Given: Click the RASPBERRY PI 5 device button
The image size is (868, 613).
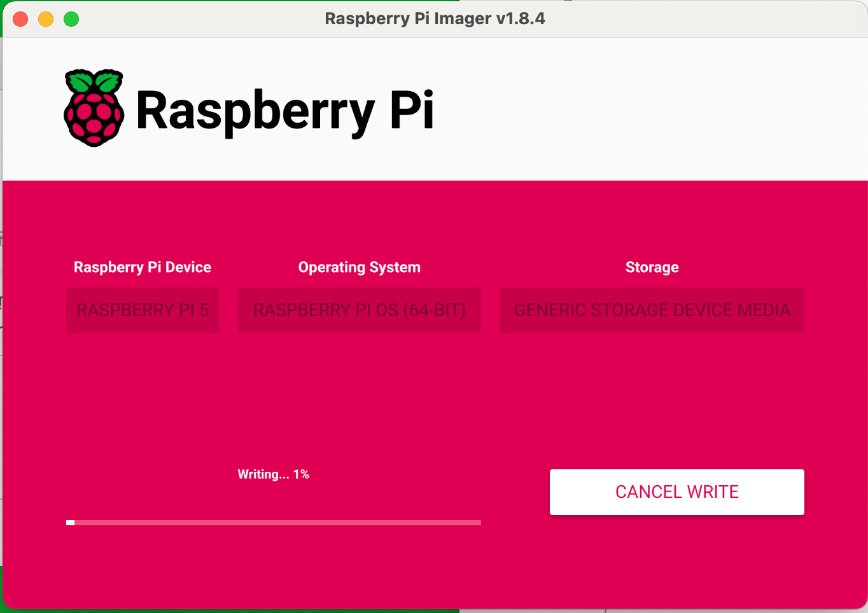Looking at the screenshot, I should [143, 310].
